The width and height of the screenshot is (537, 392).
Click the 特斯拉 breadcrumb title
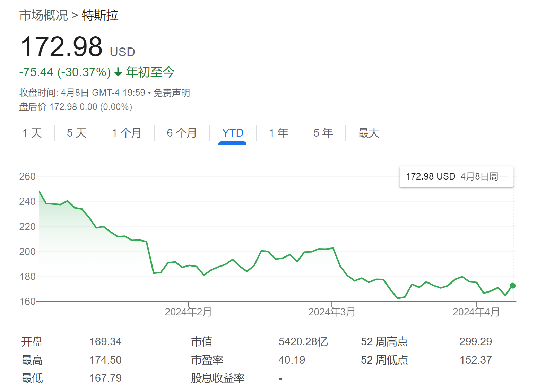100,16
